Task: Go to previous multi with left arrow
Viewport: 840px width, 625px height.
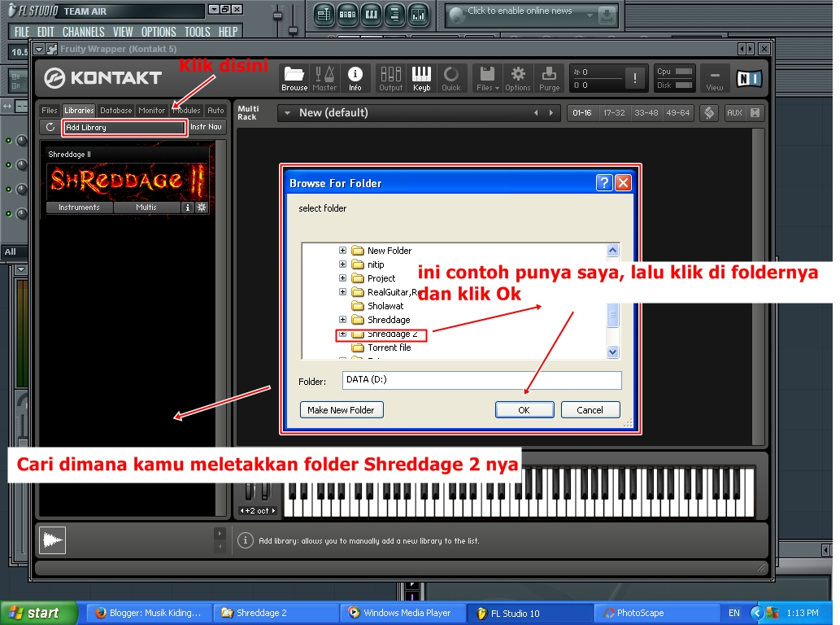Action: pos(536,113)
